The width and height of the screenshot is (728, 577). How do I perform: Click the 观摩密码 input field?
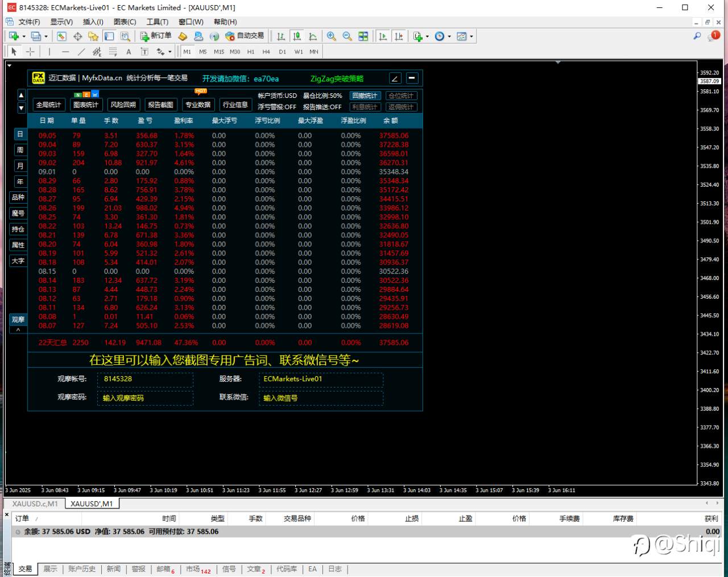(146, 398)
